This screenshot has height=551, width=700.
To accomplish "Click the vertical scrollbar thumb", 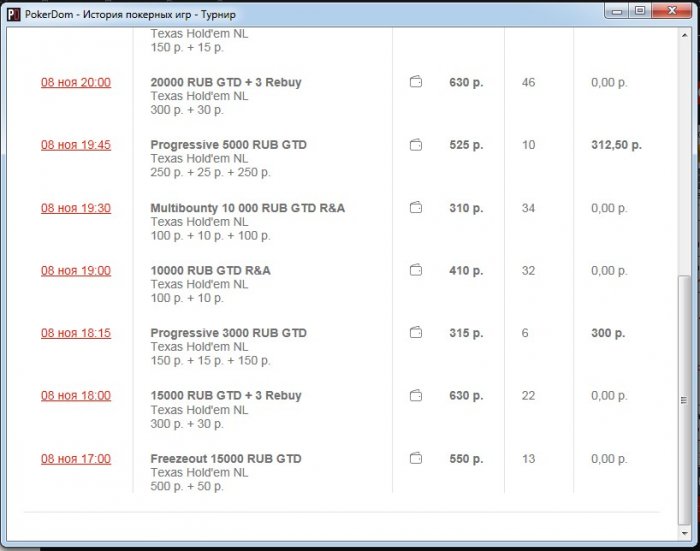I will [x=684, y=400].
